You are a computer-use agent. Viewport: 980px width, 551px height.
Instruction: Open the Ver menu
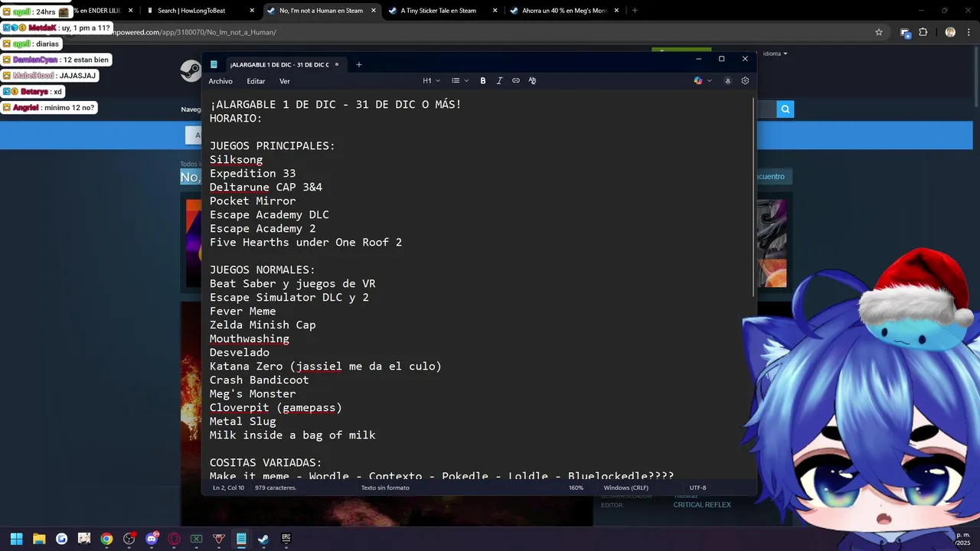click(x=285, y=81)
